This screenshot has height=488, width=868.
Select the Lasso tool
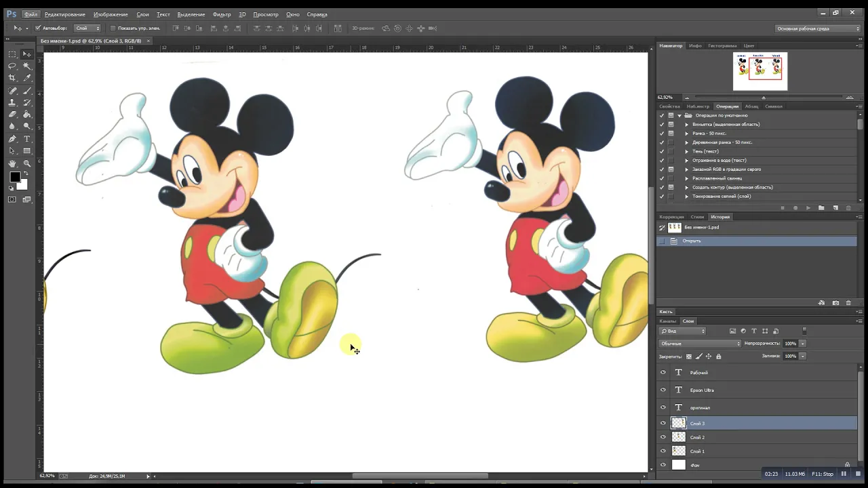pyautogui.click(x=12, y=66)
